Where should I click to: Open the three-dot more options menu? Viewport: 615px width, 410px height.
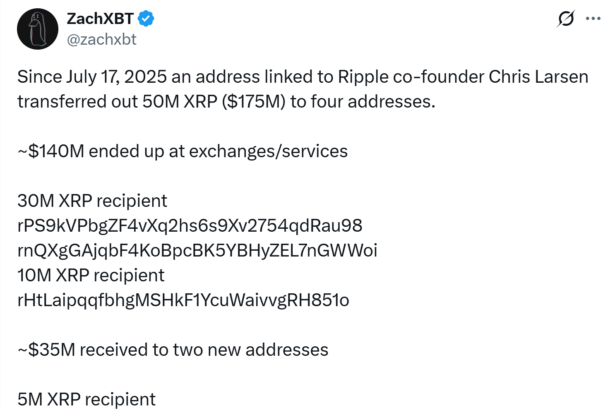click(592, 18)
